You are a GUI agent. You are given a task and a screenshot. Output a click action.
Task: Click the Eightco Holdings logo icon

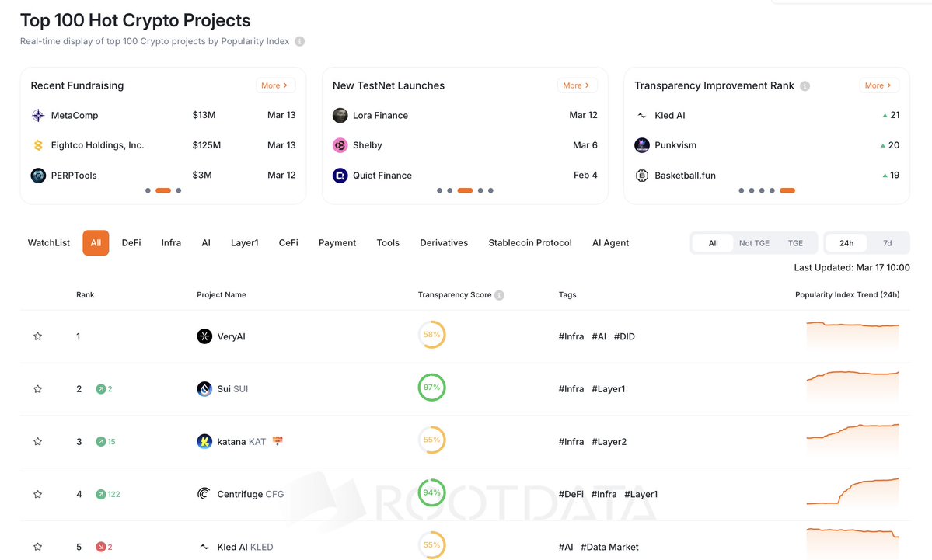click(38, 145)
